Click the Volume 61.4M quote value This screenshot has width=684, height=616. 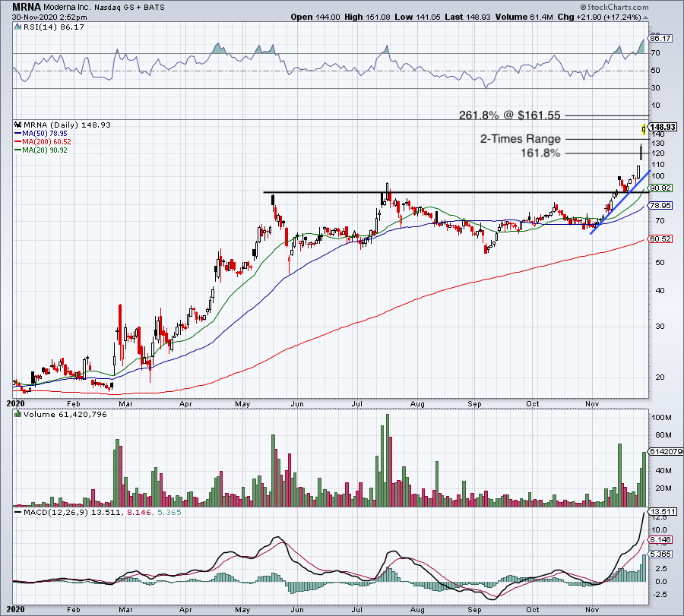pos(524,17)
